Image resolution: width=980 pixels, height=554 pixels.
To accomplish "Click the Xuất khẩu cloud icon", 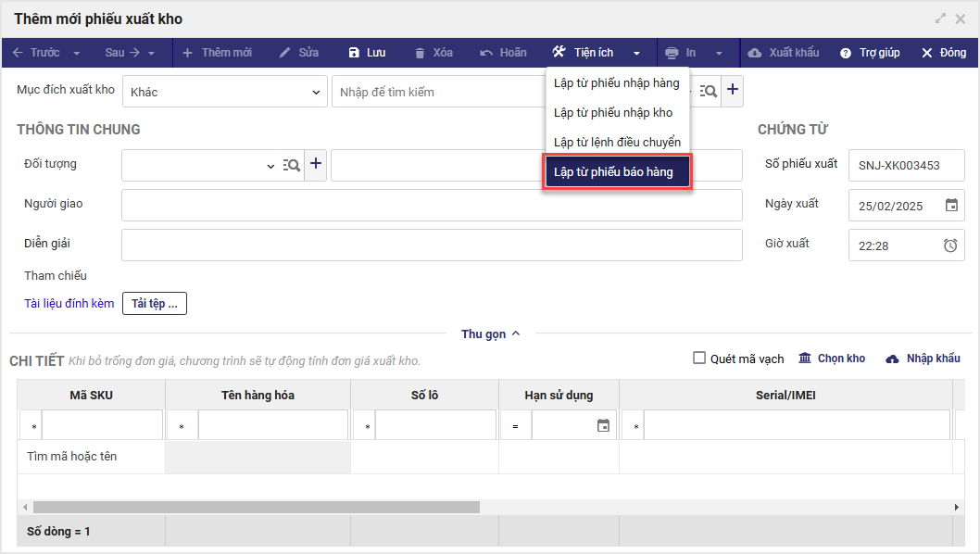I will [x=754, y=53].
